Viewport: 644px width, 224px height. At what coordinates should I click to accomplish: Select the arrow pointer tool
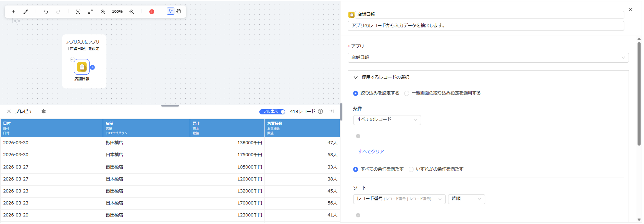click(171, 11)
